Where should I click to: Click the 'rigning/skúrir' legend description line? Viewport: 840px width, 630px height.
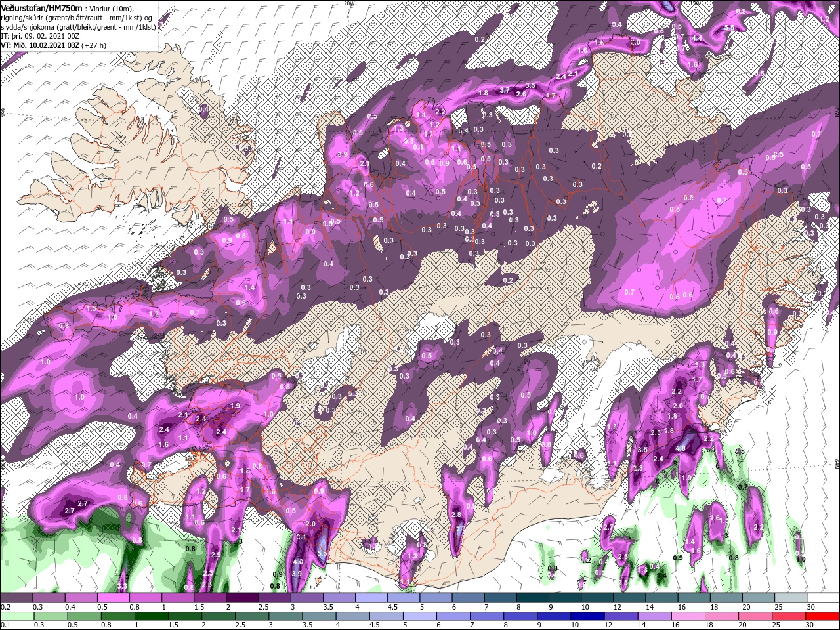(x=75, y=17)
